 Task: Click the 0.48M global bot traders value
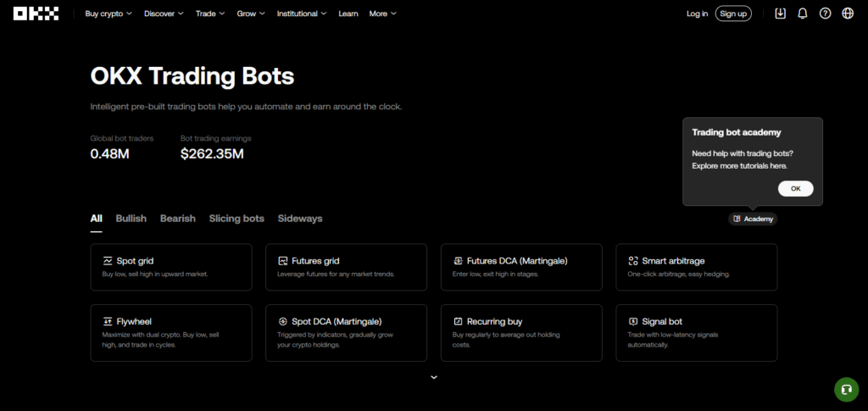(x=109, y=153)
